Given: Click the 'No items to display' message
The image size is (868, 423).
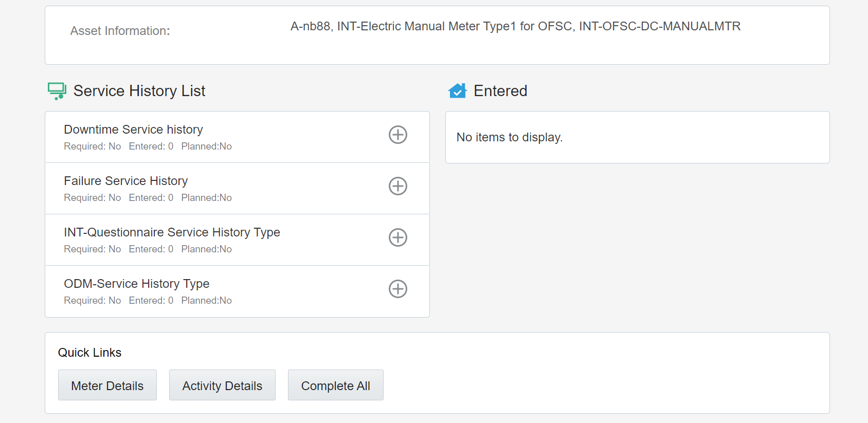Looking at the screenshot, I should coord(510,137).
